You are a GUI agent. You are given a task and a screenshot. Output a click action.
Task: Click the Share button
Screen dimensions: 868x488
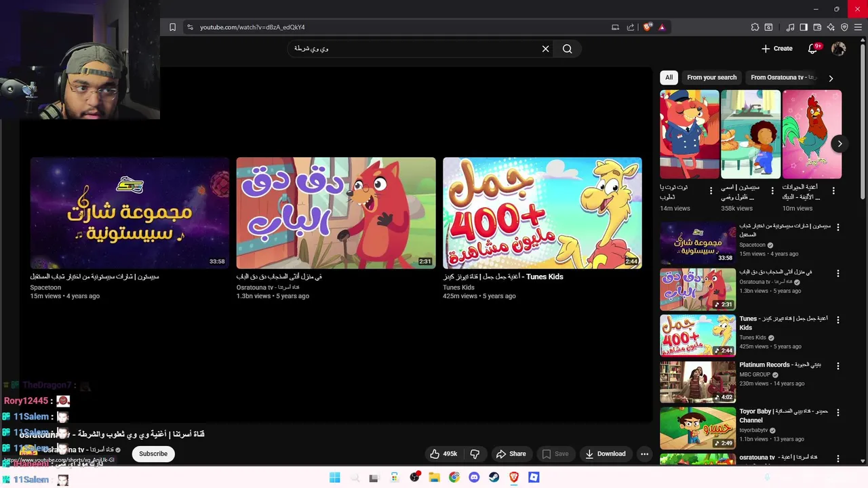tap(511, 453)
